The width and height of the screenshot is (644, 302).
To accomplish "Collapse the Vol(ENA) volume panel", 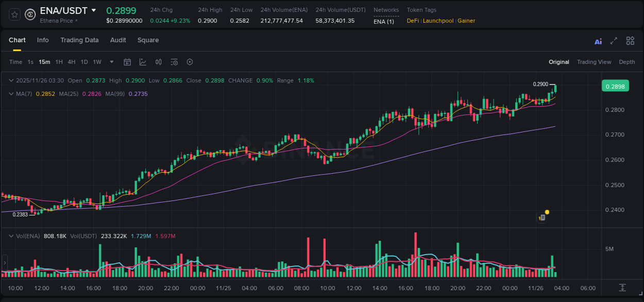I will [10, 236].
